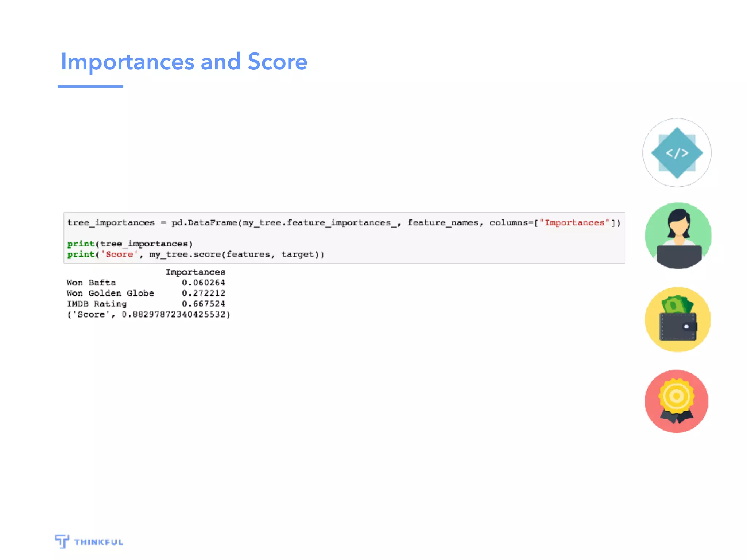747x560 pixels.
Task: Click the code brackets diamond icon
Action: [x=677, y=153]
